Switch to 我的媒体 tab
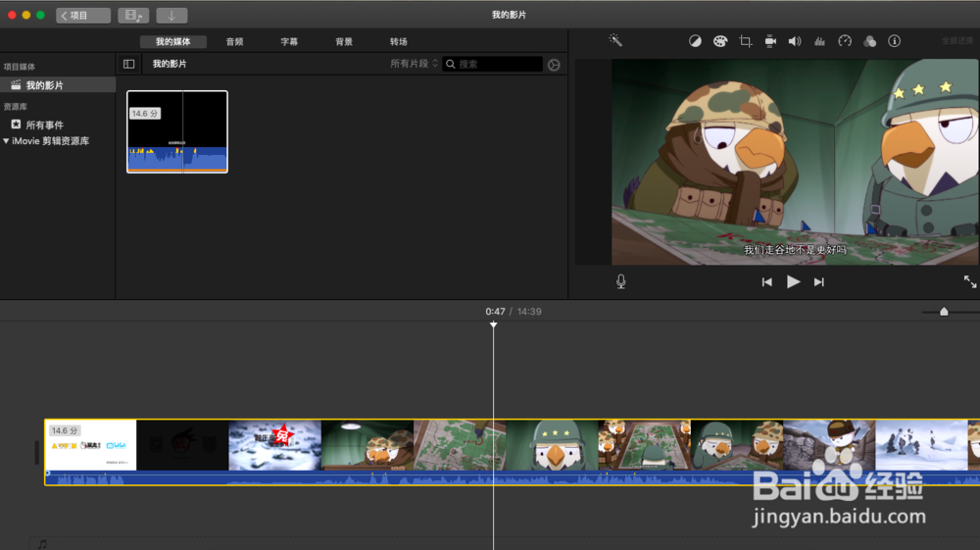Image resolution: width=980 pixels, height=550 pixels. [173, 42]
